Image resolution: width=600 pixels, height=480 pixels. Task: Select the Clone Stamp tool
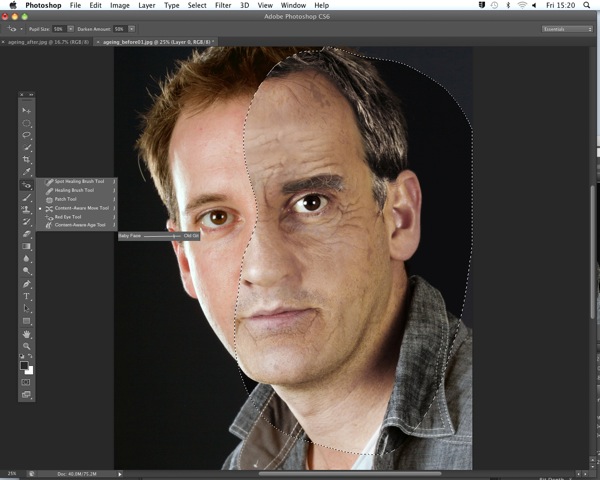click(26, 209)
